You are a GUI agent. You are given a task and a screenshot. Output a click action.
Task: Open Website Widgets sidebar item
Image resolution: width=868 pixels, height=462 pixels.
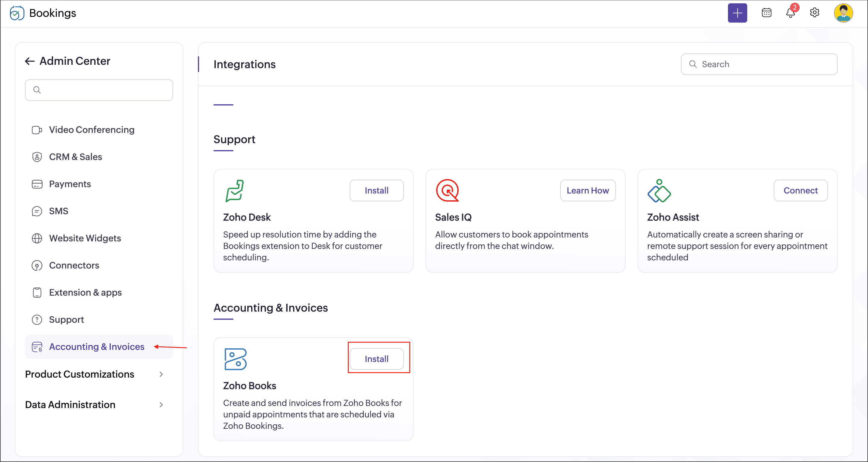(x=85, y=238)
